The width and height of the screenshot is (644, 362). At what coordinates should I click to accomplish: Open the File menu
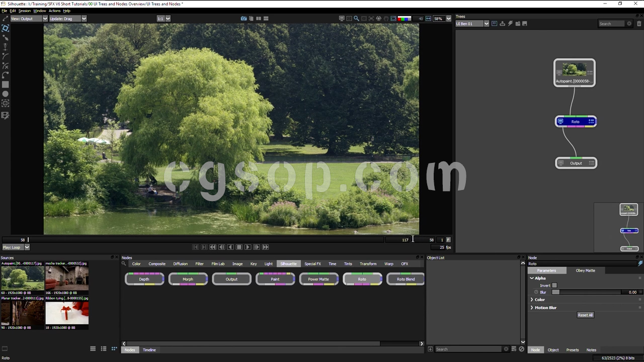(x=4, y=11)
